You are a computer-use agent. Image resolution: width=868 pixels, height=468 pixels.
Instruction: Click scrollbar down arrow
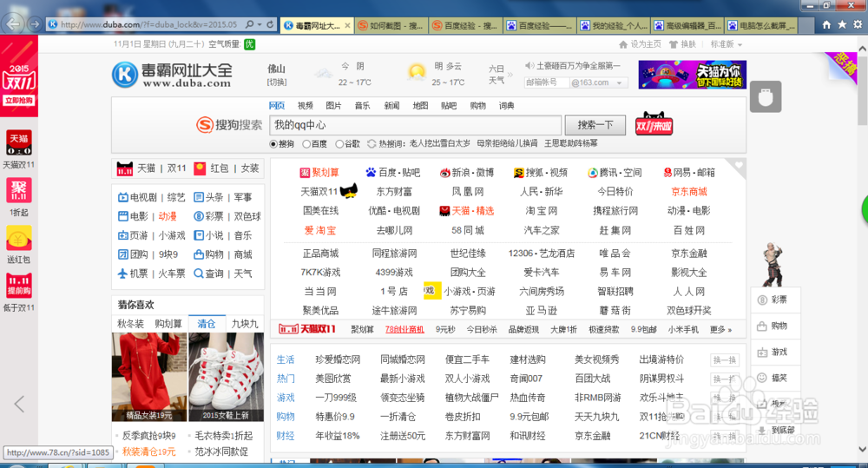coord(862,449)
